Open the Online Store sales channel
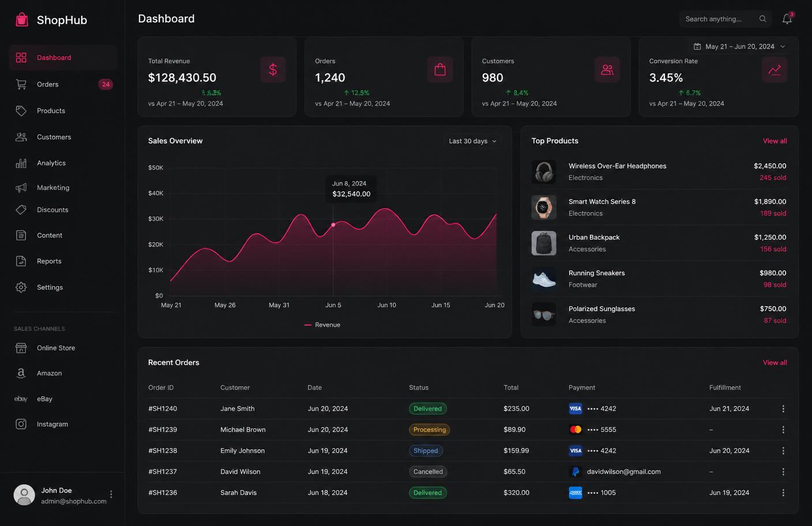This screenshot has height=526, width=812. click(63, 348)
